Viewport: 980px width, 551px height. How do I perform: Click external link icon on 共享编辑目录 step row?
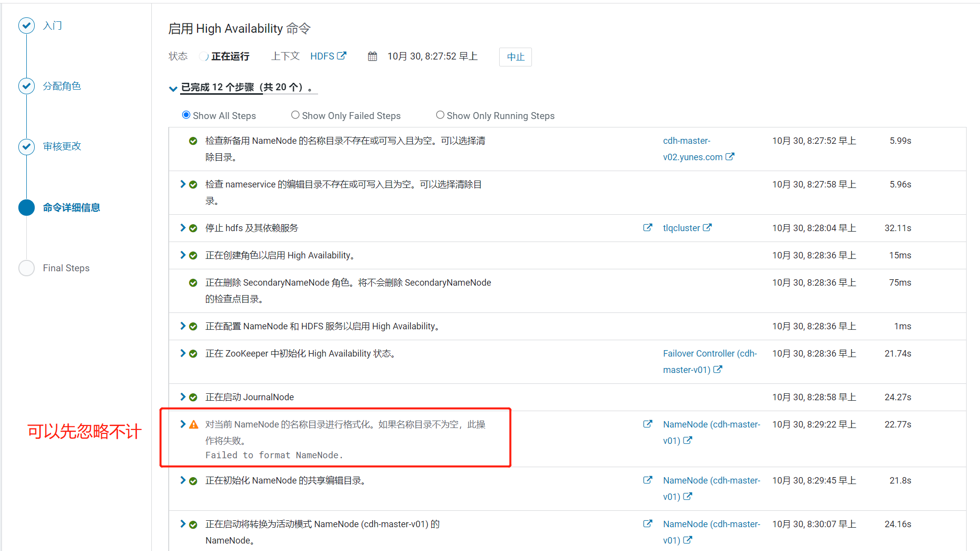coord(648,480)
